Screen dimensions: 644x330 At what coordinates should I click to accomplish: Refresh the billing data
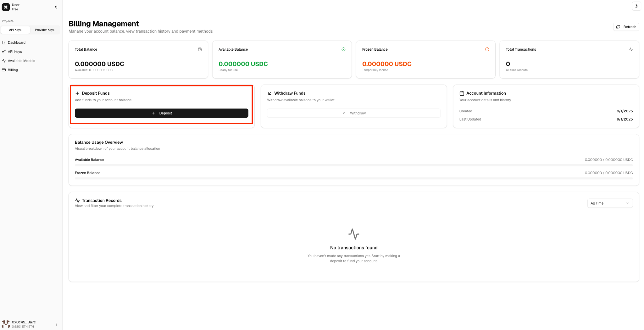pyautogui.click(x=626, y=27)
